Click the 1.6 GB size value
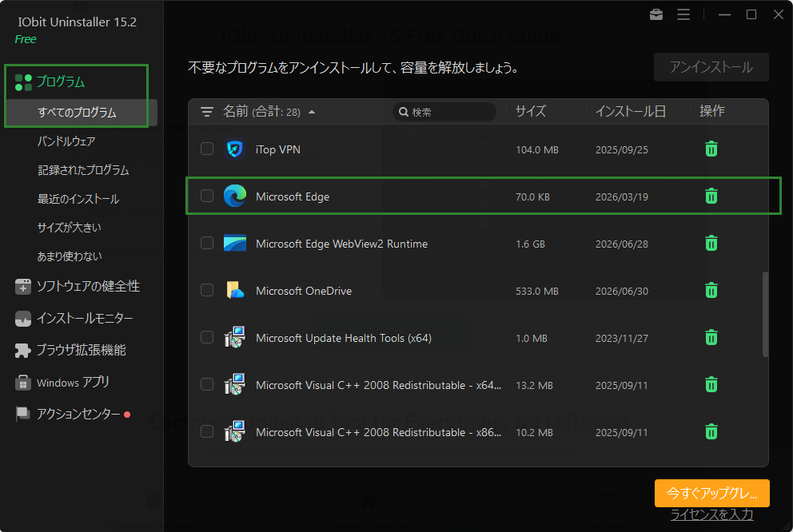The width and height of the screenshot is (793, 532). [530, 244]
